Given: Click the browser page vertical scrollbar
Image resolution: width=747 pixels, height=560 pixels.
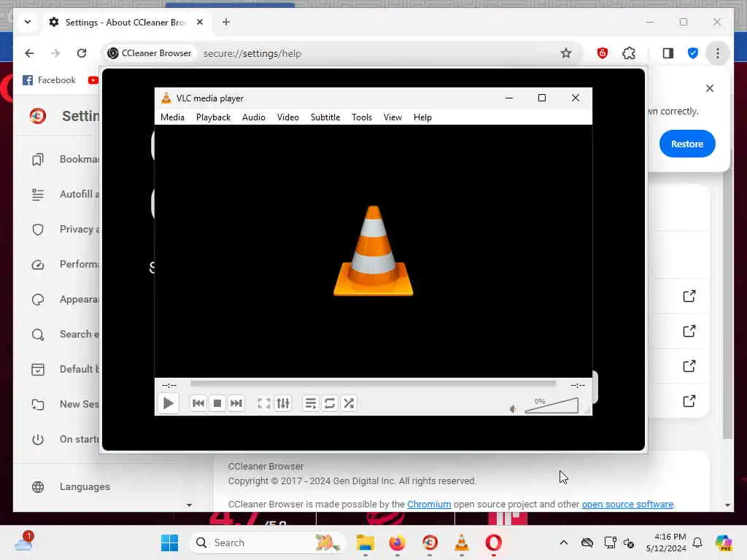Looking at the screenshot, I should click(x=727, y=305).
